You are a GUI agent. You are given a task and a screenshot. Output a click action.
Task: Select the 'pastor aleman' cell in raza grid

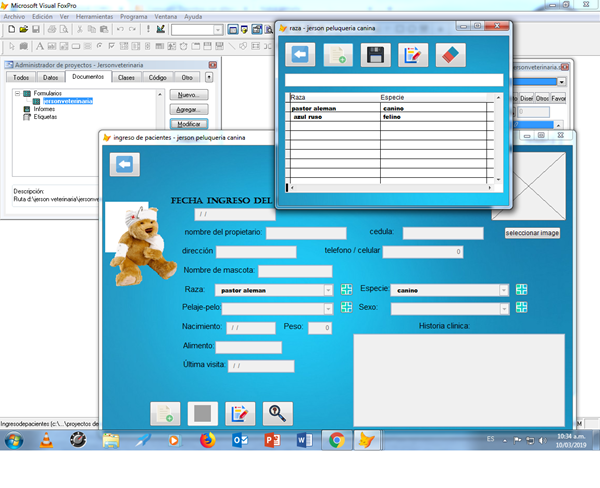[335, 109]
